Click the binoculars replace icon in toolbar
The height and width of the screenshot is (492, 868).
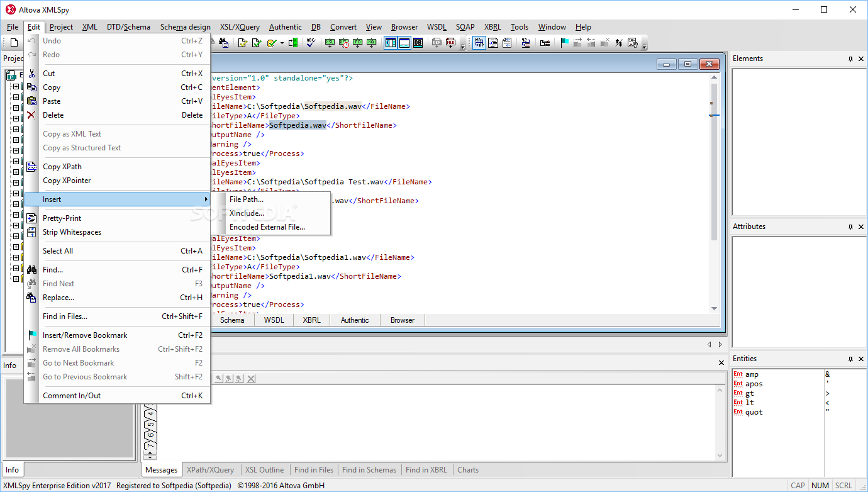pyautogui.click(x=224, y=43)
